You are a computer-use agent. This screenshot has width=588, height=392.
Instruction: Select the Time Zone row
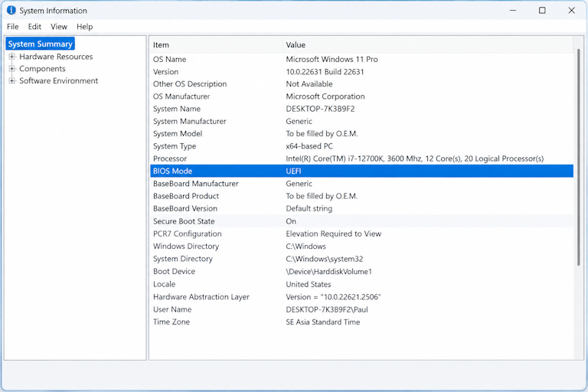pos(362,322)
